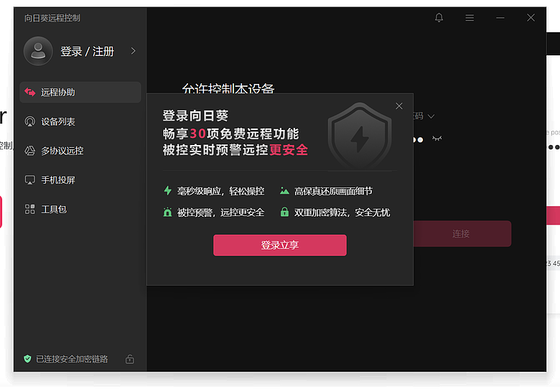560x392 pixels.
Task: Open 手机投屏 in the sidebar
Action: tap(80, 180)
